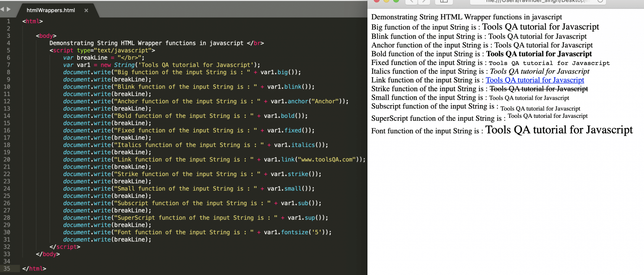Click the opening <body> tag in the code
Viewport: 644px width, 275px height.
click(46, 36)
